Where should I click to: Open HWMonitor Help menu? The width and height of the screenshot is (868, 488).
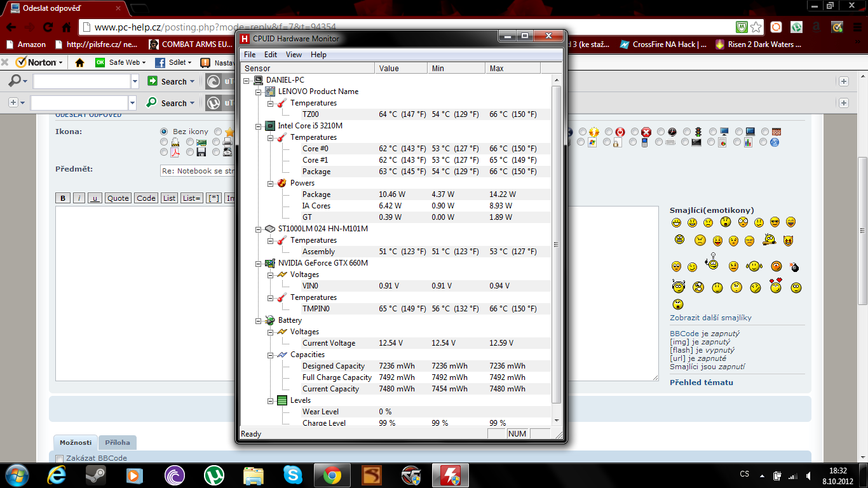tap(318, 55)
